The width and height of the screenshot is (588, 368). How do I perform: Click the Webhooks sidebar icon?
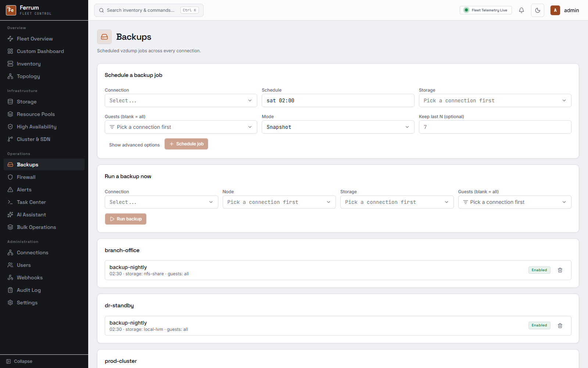tap(10, 277)
